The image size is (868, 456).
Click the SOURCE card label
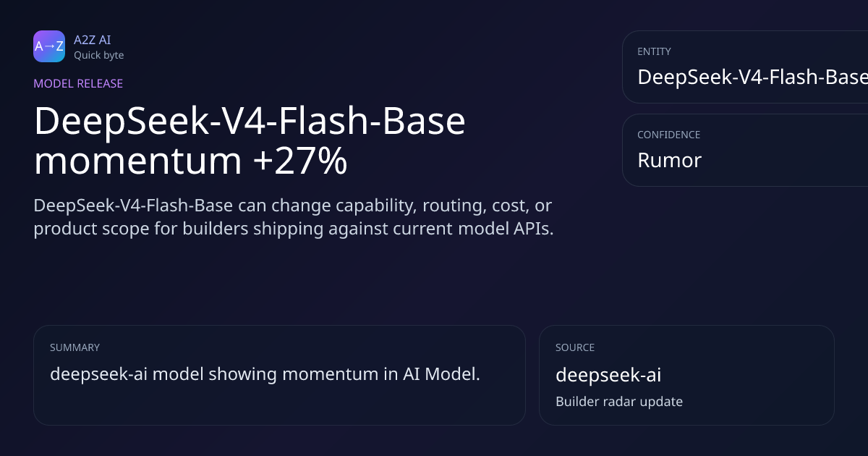[x=575, y=347]
